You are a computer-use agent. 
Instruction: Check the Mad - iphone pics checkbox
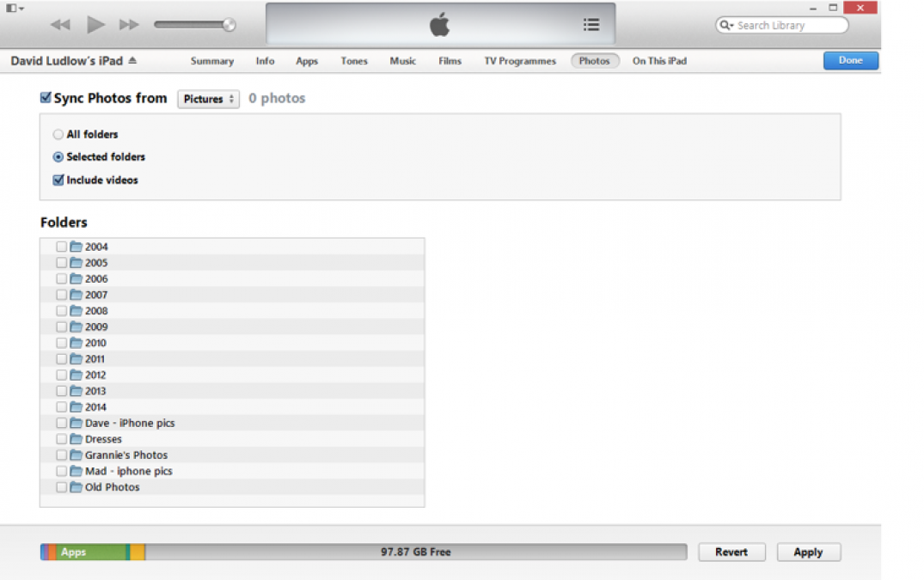pos(61,471)
